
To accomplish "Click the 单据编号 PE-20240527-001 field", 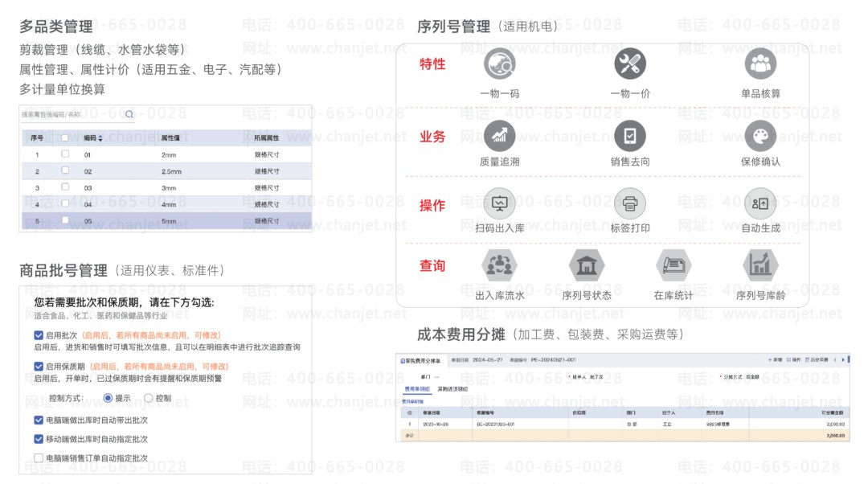I will click(543, 360).
